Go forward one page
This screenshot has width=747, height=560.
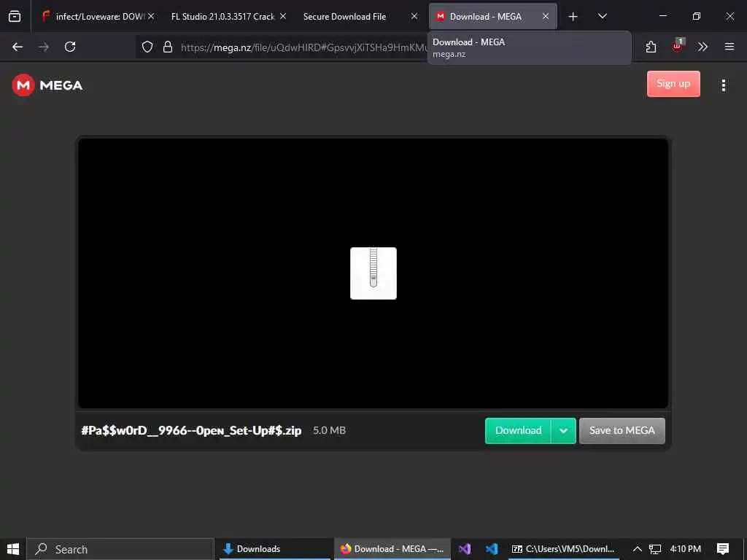(44, 47)
